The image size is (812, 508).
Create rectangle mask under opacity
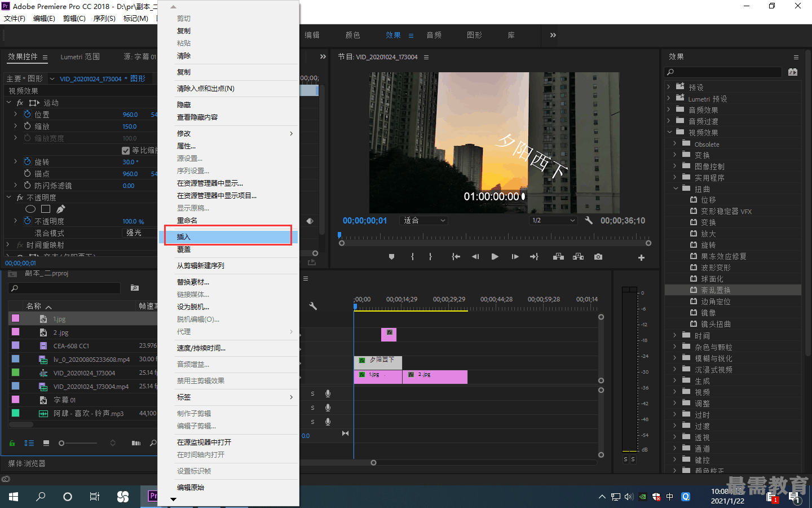[x=46, y=209]
